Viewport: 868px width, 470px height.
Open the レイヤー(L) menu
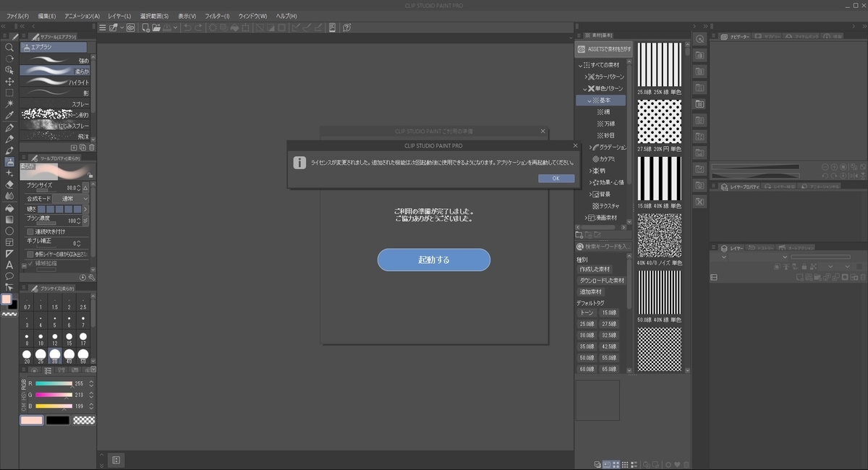tap(119, 16)
